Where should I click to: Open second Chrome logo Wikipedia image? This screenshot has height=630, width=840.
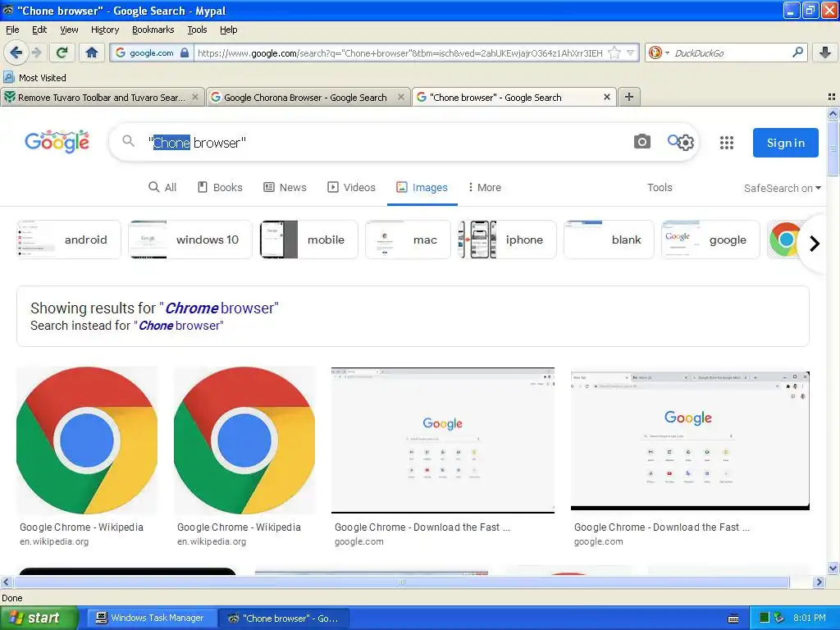[244, 441]
